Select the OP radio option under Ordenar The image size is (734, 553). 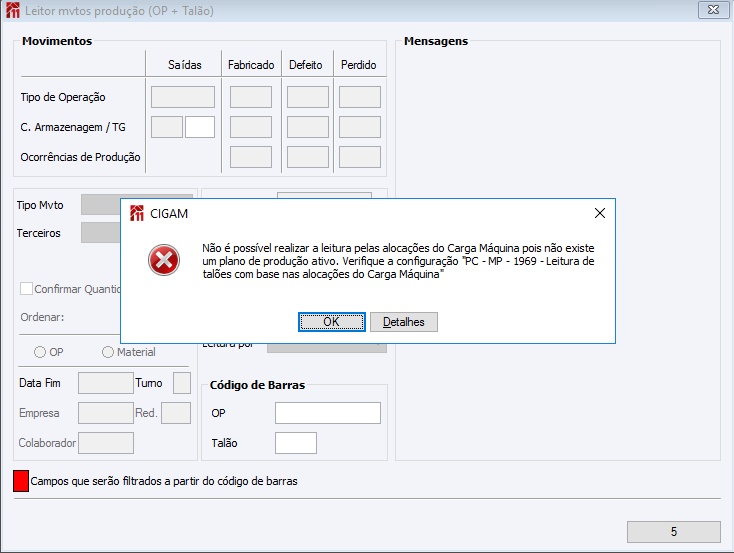[40, 352]
